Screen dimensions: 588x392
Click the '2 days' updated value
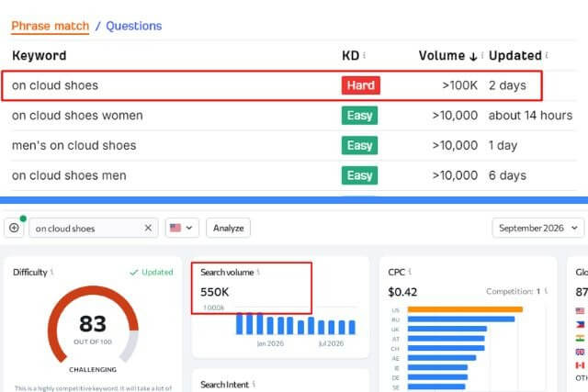[x=507, y=85]
